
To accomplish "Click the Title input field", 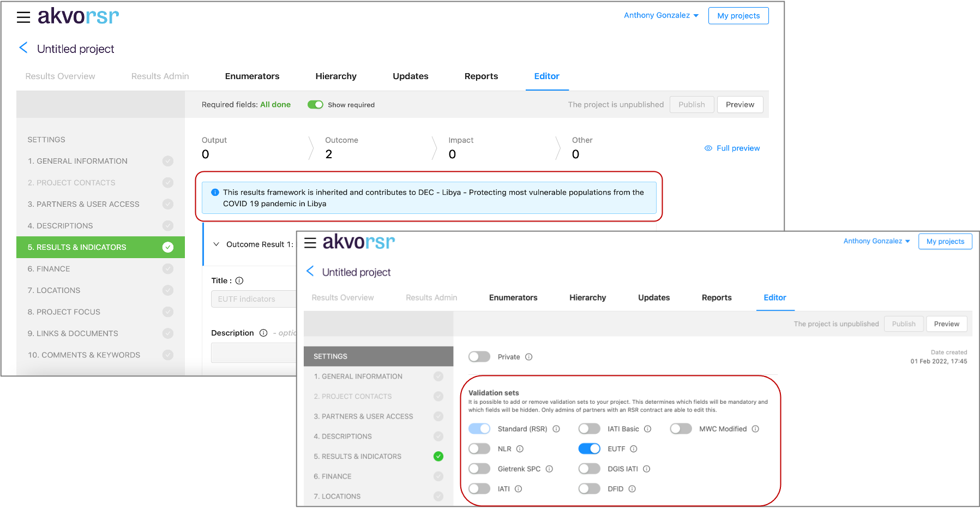I will [254, 299].
